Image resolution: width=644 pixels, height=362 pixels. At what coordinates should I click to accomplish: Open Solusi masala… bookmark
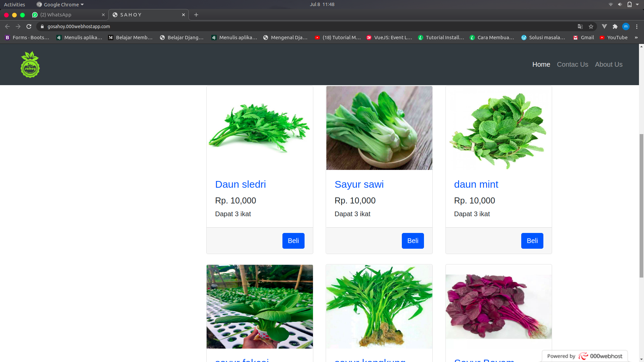[x=543, y=38]
